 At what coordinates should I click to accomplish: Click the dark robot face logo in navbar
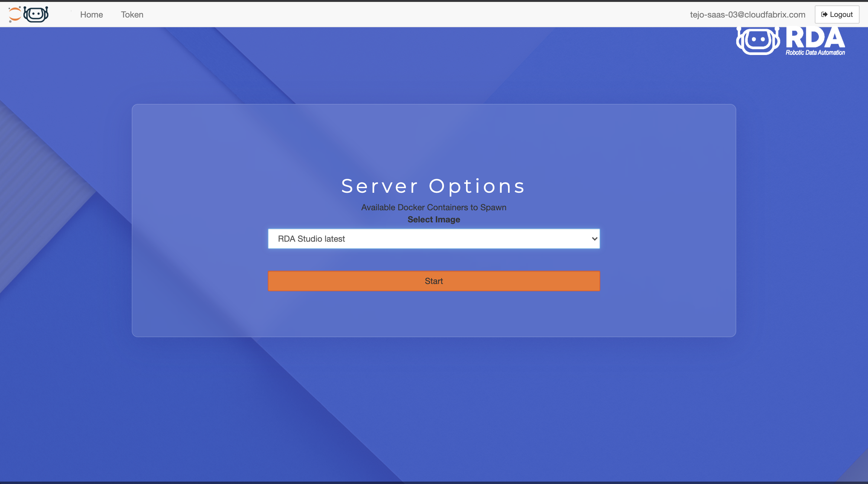pos(36,14)
